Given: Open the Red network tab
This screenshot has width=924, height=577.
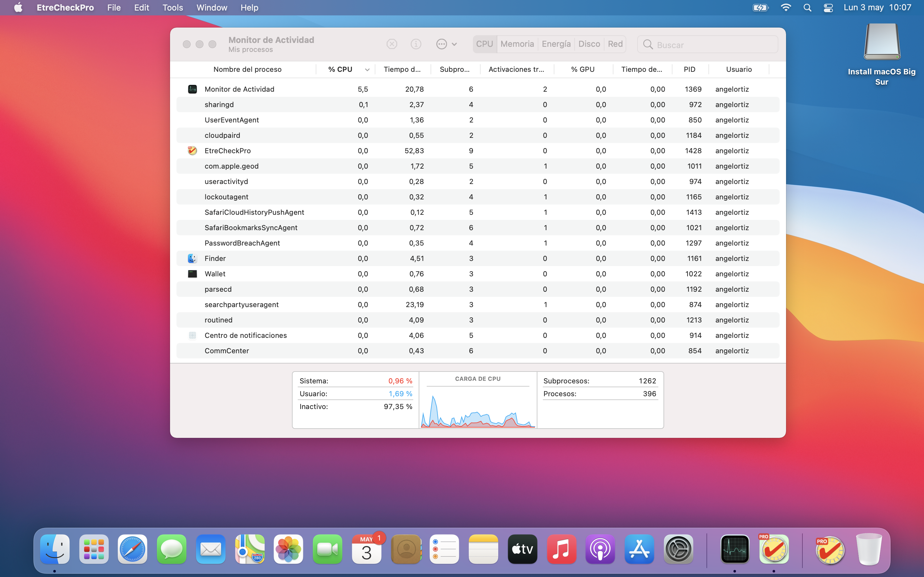Looking at the screenshot, I should tap(615, 44).
